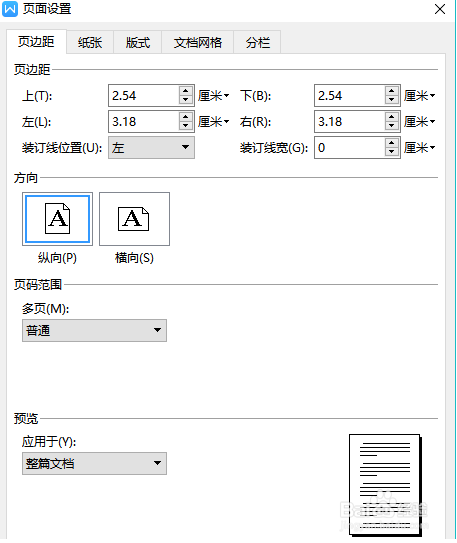Open the 厘米 unit dropdown for 下(B)

[419, 96]
